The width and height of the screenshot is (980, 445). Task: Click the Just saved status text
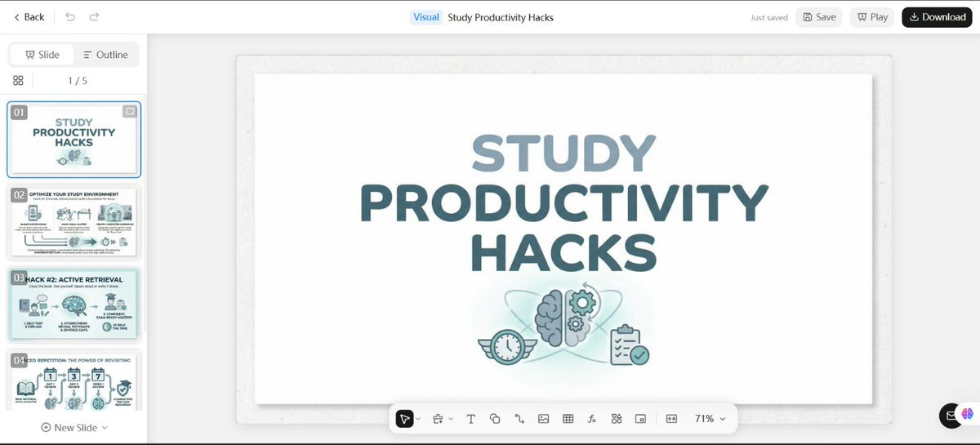(769, 17)
